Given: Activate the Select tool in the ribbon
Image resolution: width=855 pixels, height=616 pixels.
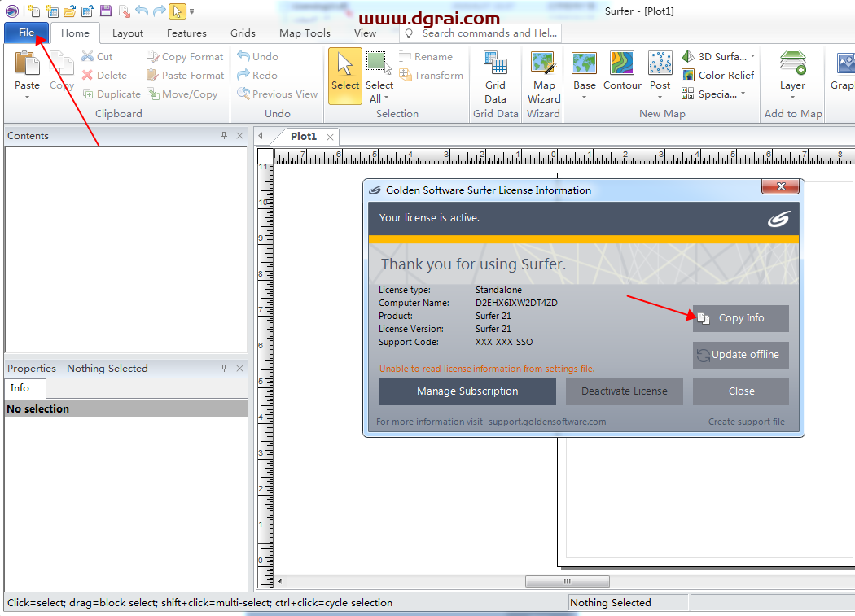Looking at the screenshot, I should coord(345,76).
